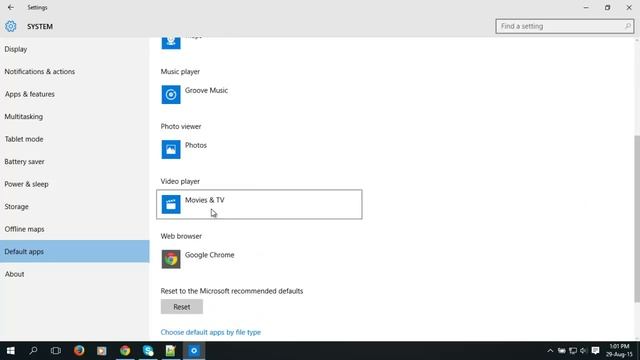Click the volume speaker tray icon
640x360 pixels.
click(x=583, y=351)
